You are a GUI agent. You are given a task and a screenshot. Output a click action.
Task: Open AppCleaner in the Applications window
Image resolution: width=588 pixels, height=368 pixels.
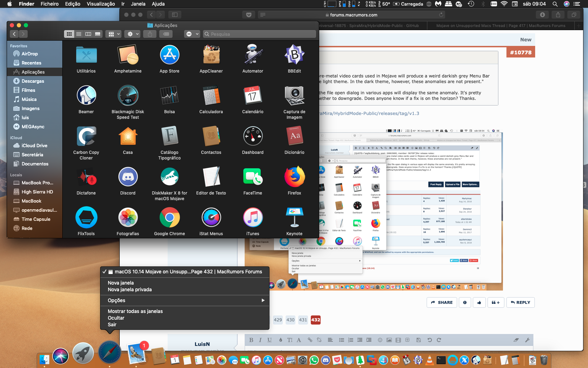click(x=211, y=55)
